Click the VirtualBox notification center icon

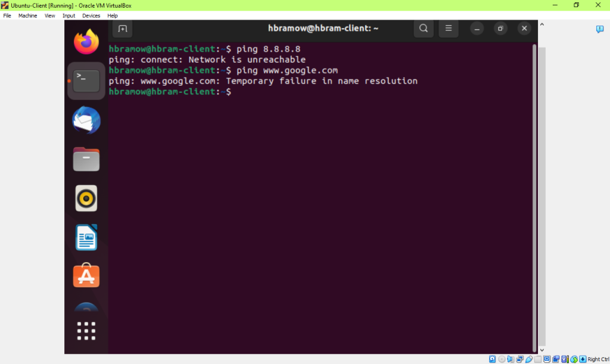(599, 29)
